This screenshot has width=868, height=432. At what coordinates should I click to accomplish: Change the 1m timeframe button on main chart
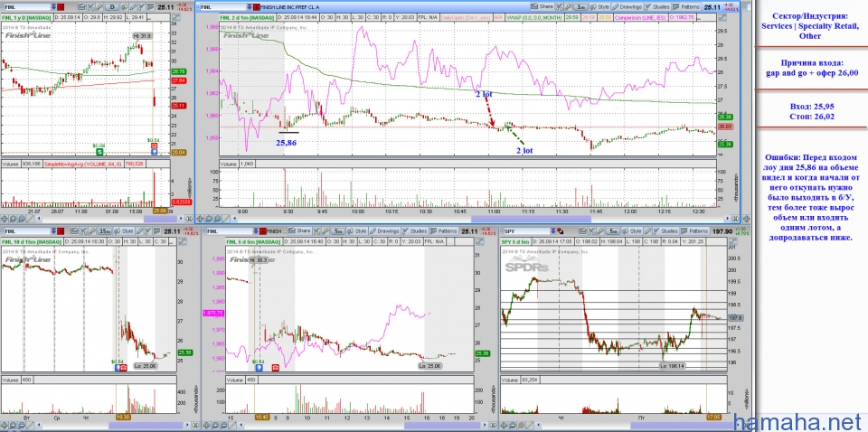point(580,6)
